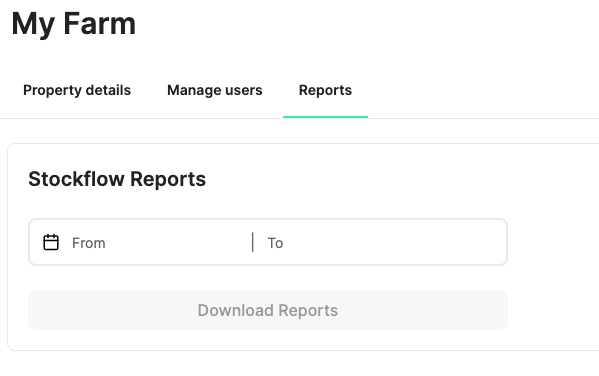Focus the date range picker box
Image resolution: width=599 pixels, height=376 pixels.
point(268,242)
